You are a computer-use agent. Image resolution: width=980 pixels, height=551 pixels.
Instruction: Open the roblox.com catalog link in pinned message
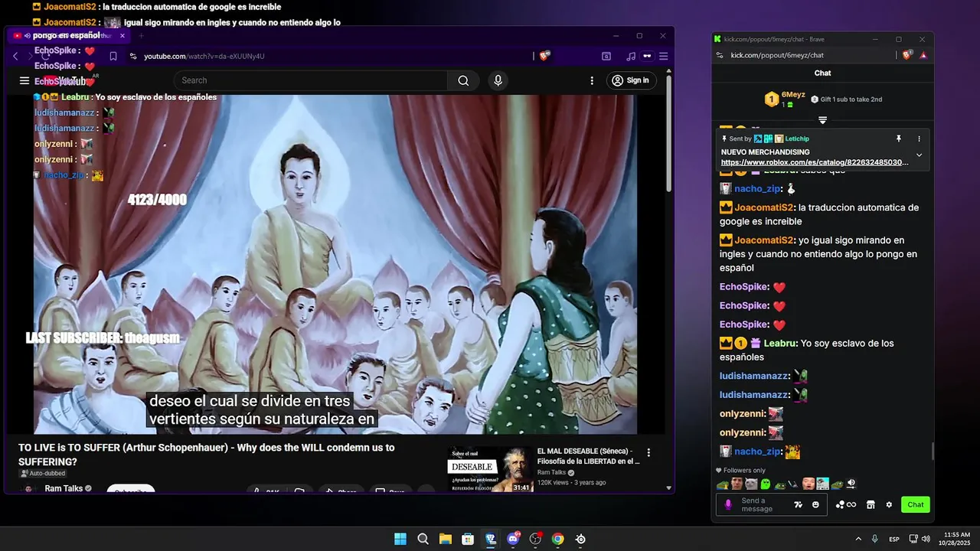815,162
